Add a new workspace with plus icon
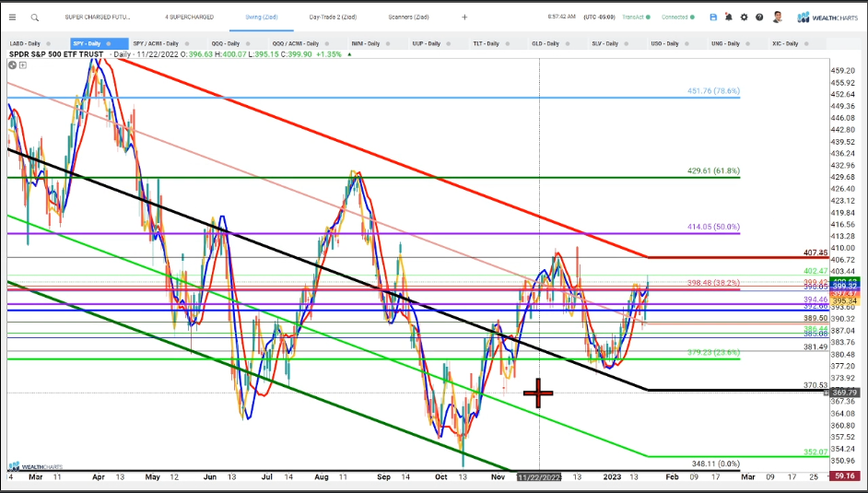This screenshot has height=493, width=868. [x=464, y=18]
